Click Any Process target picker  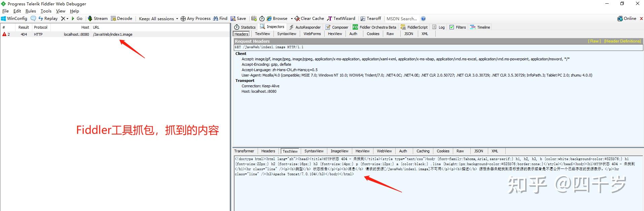(x=195, y=19)
